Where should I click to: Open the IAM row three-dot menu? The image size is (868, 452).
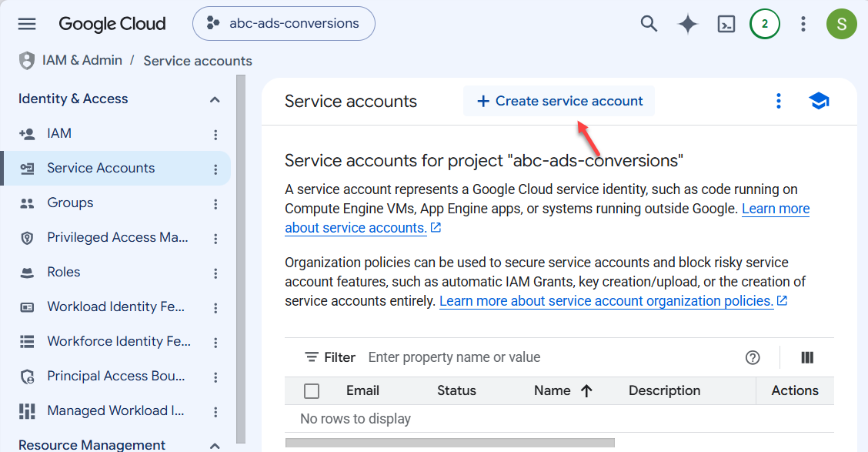point(215,135)
